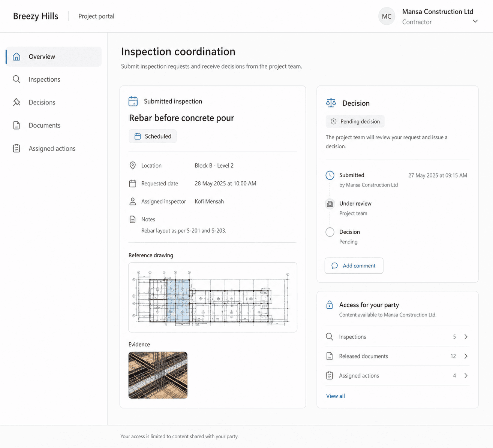Expand the Inspections access row chevron
Viewport: 493px width, 448px height.
coord(466,337)
